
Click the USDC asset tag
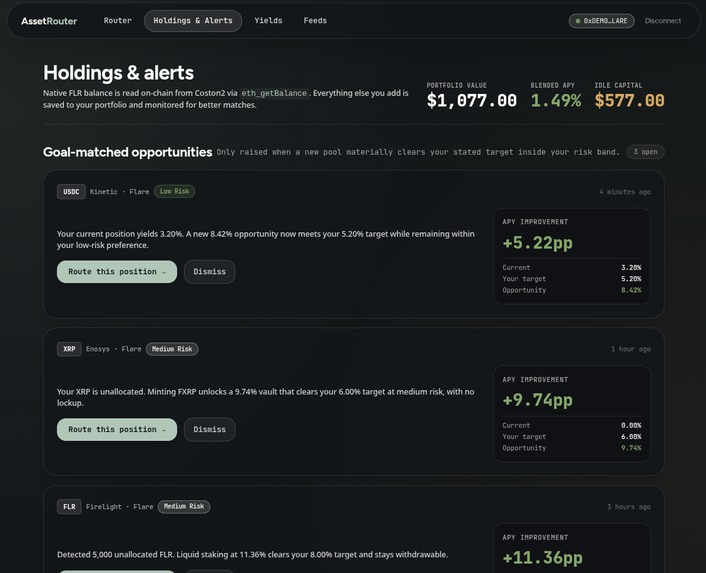(71, 191)
